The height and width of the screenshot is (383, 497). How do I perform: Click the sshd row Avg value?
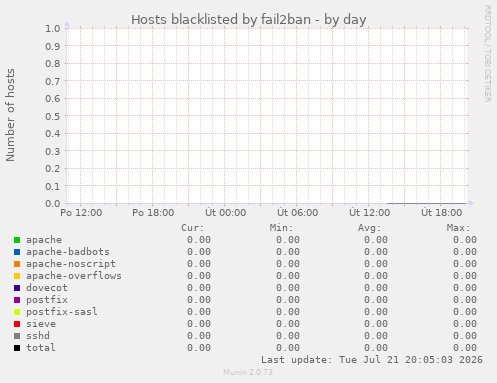pos(376,336)
